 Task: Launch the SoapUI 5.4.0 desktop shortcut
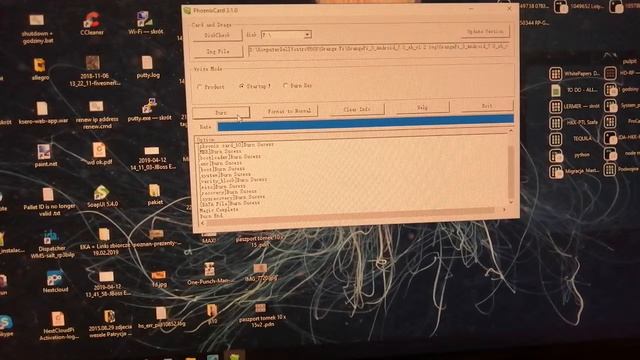tap(102, 197)
